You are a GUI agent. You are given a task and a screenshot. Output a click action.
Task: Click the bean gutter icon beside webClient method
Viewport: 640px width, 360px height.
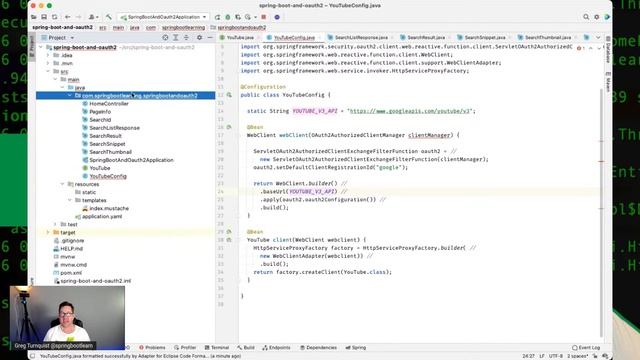click(x=229, y=127)
